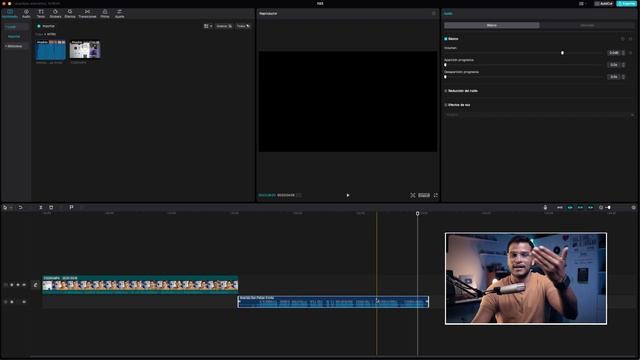Undo the last timeline action

coord(20,208)
